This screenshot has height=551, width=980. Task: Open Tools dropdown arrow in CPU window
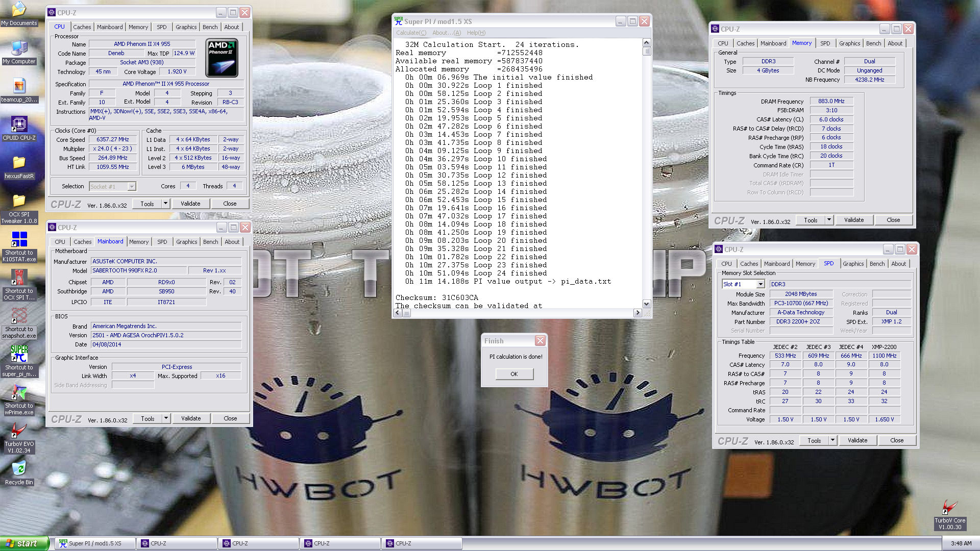(x=165, y=204)
